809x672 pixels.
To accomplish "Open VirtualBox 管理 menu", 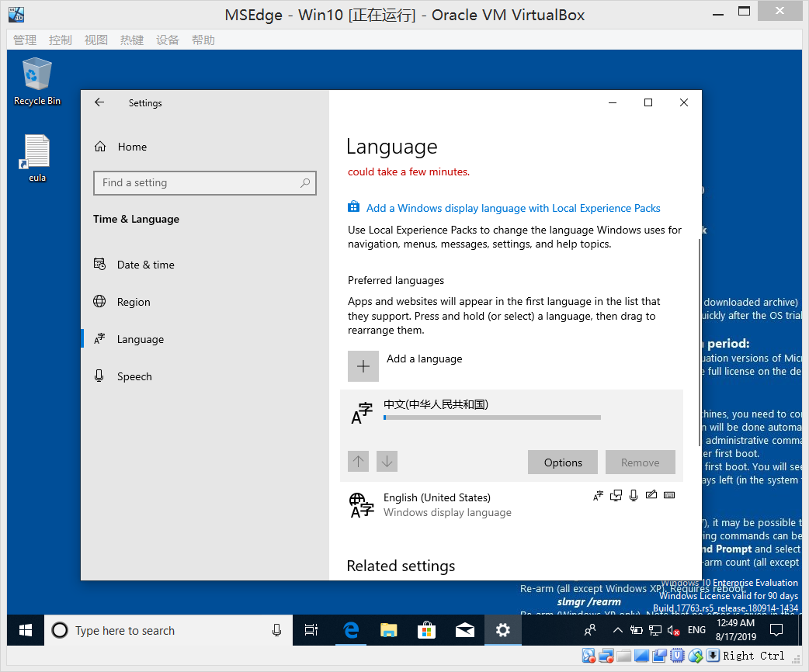I will [x=25, y=40].
